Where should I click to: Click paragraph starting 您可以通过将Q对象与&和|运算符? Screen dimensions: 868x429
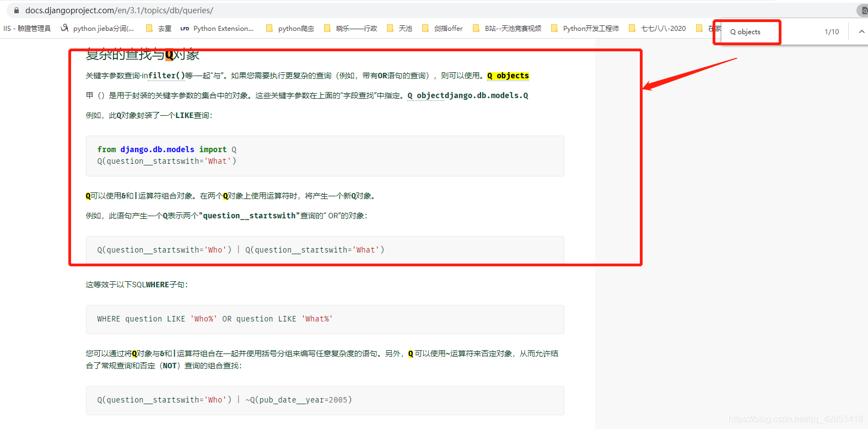coord(322,360)
